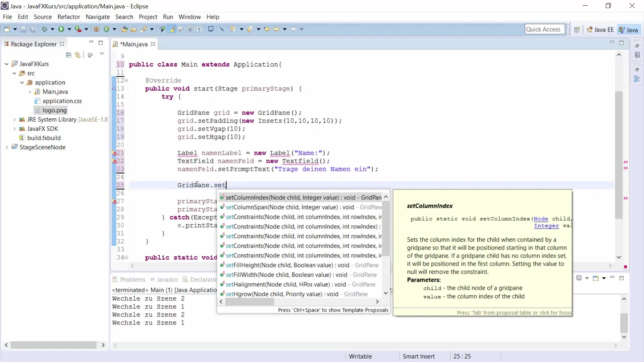Image resolution: width=644 pixels, height=362 pixels.
Task: Collapse the JavaFXKurs project node
Action: point(6,64)
